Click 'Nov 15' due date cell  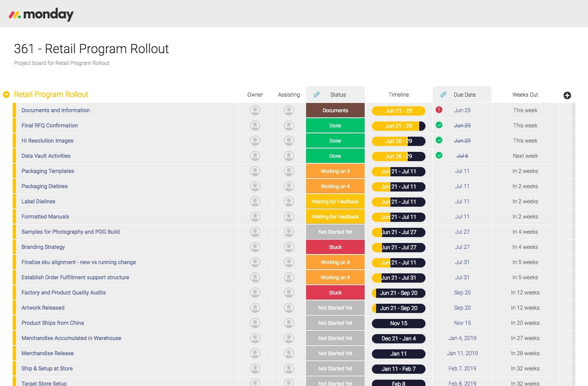(x=462, y=323)
